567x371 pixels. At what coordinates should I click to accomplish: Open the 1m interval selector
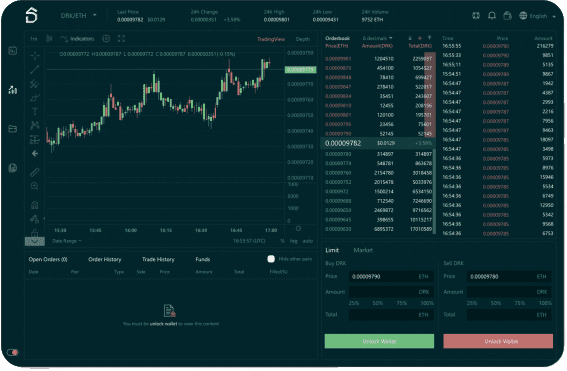(x=34, y=39)
